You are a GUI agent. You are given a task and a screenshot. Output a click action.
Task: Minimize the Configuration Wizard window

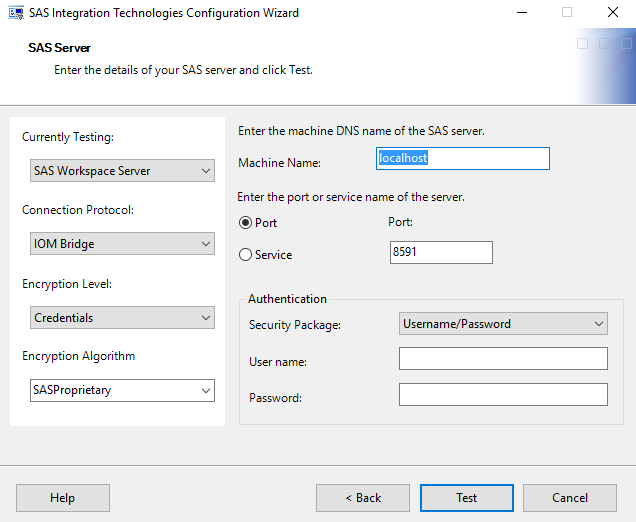[x=521, y=13]
